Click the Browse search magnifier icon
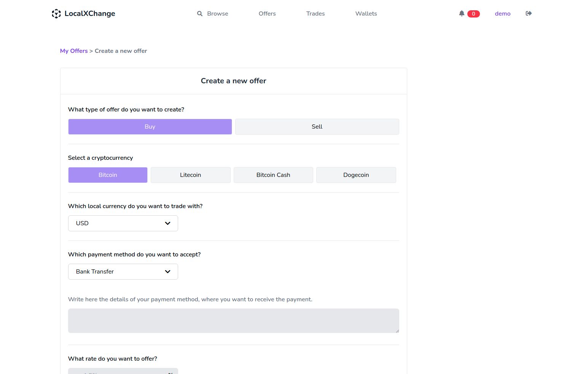The width and height of the screenshot is (588, 374). point(200,14)
